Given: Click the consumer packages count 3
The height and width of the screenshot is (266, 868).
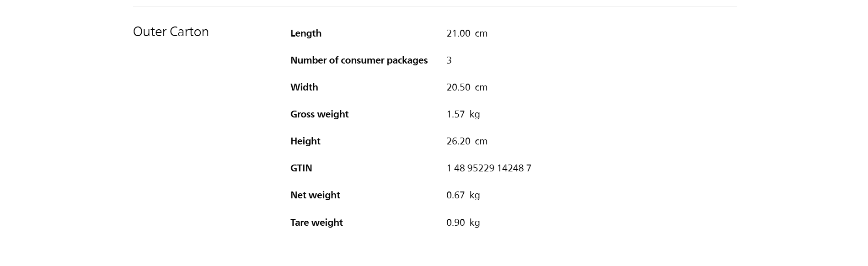Looking at the screenshot, I should (x=449, y=60).
